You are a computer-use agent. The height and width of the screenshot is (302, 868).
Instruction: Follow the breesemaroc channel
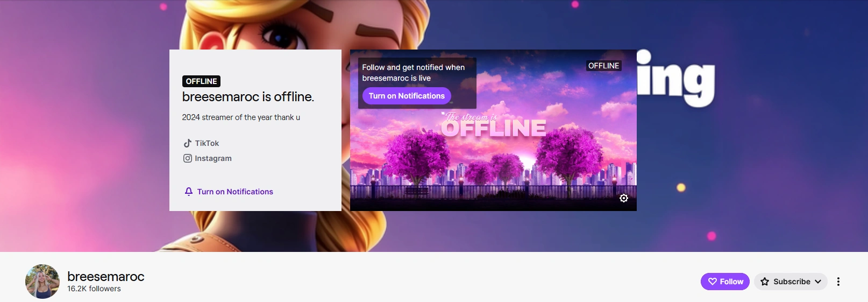pos(725,282)
